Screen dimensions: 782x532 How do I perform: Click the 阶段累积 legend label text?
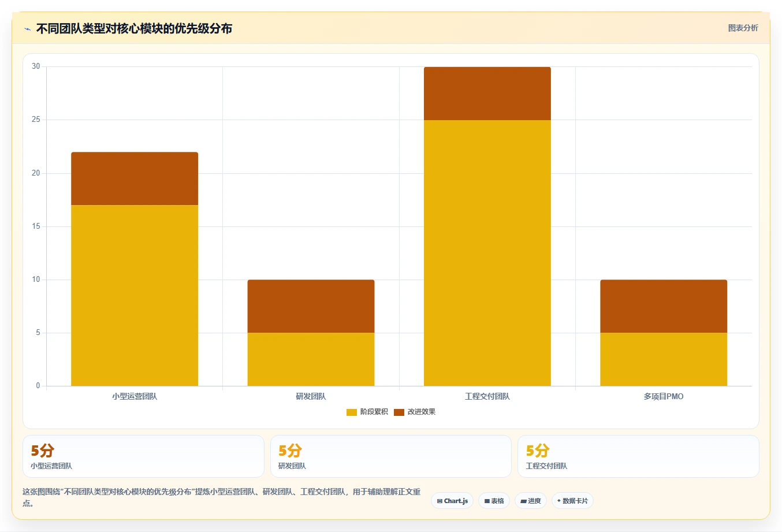click(x=374, y=412)
